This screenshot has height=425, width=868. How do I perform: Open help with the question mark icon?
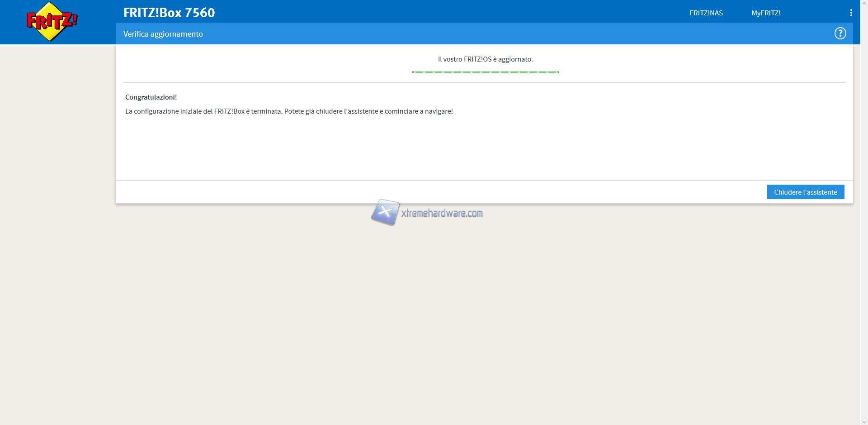[840, 33]
